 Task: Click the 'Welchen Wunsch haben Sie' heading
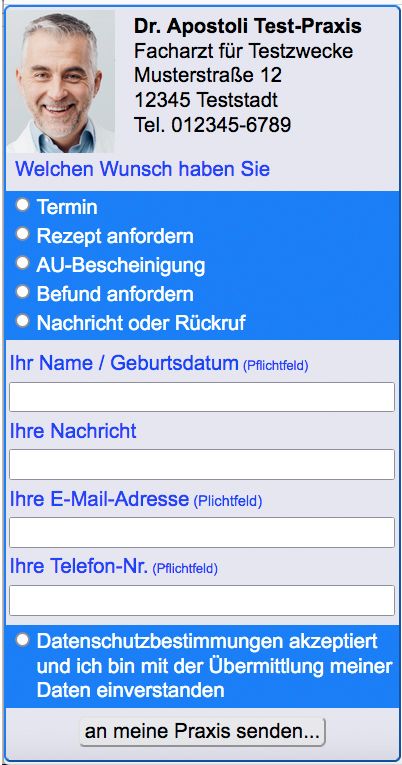(142, 169)
